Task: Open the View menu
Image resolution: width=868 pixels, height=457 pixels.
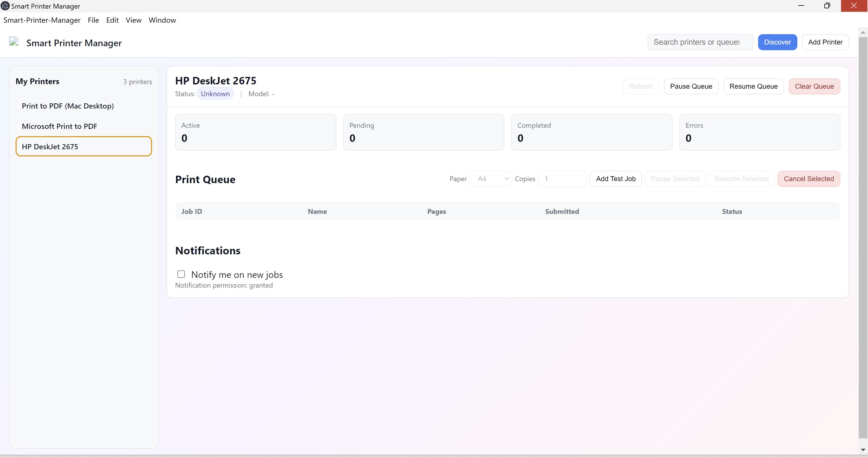Action: tap(133, 20)
